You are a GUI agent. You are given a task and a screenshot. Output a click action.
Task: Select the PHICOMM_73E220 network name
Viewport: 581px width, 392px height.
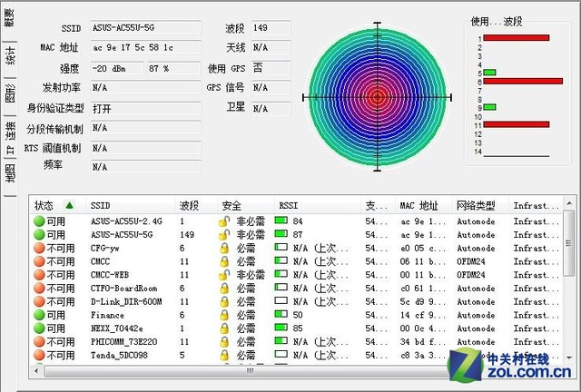[x=123, y=341]
